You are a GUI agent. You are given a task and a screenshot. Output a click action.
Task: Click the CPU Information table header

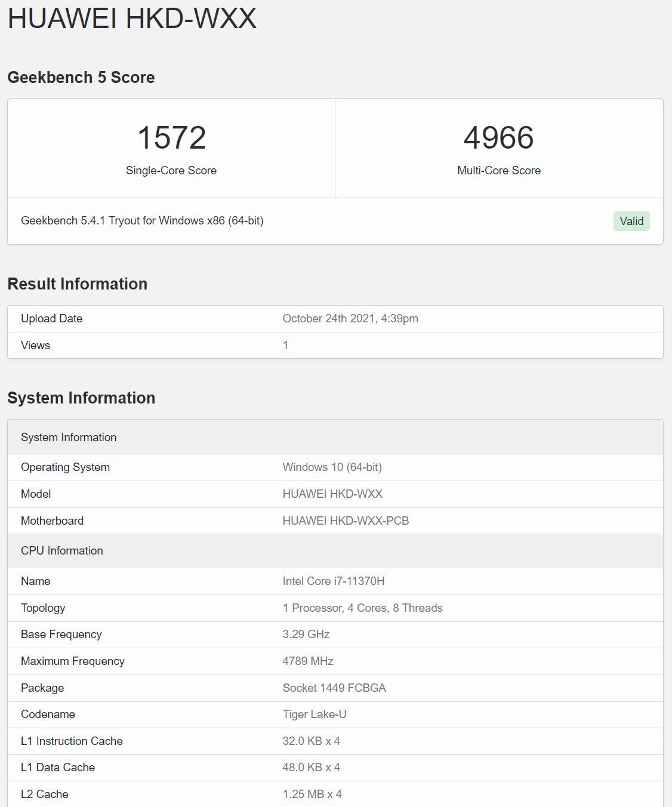coord(335,551)
